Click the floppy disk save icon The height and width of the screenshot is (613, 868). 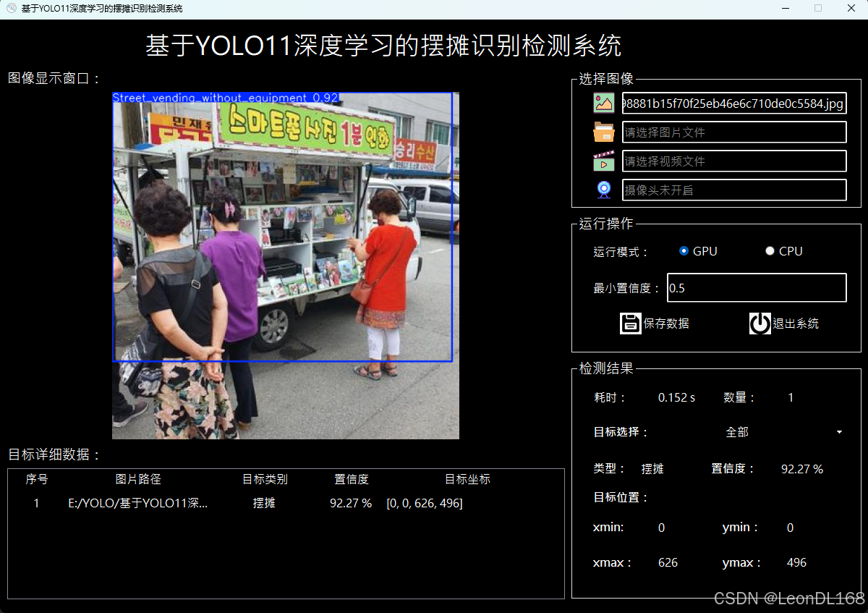tap(631, 324)
